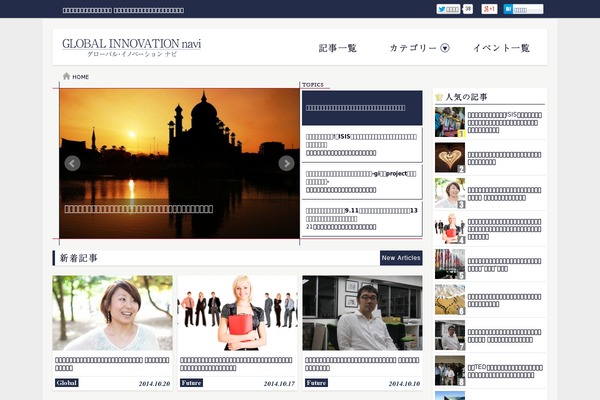Open popular article rank 5 flags thumbnail
Image resolution: width=600 pixels, height=400 pixels.
450,264
